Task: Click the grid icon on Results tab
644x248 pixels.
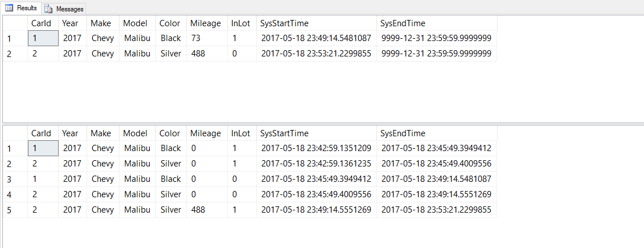Action: (x=9, y=8)
